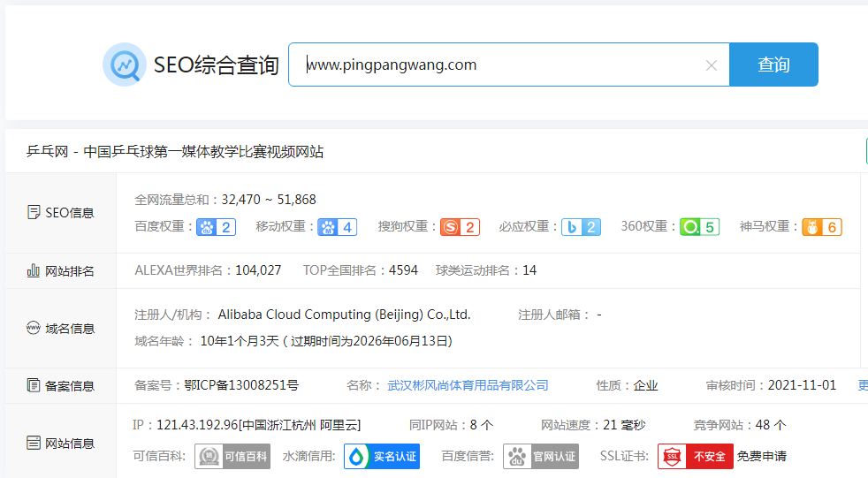Click the red 不安全 SSL badge
The width and height of the screenshot is (868, 478).
[x=696, y=457]
